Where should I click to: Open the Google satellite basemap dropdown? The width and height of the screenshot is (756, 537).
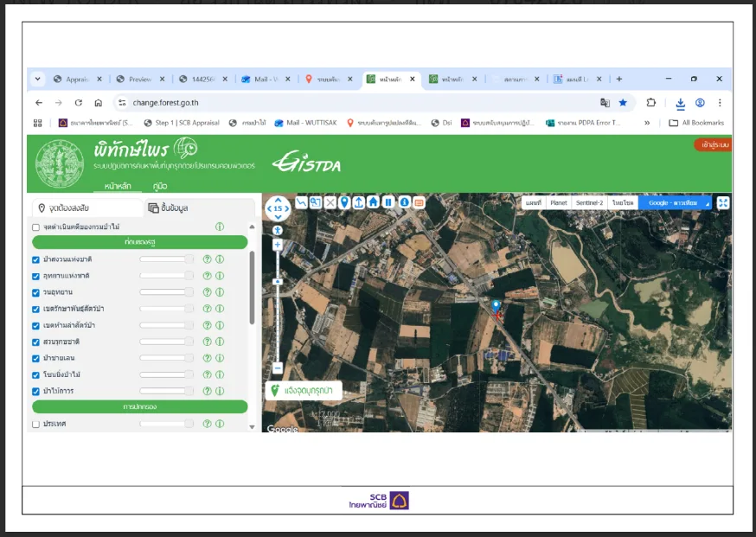(x=675, y=203)
